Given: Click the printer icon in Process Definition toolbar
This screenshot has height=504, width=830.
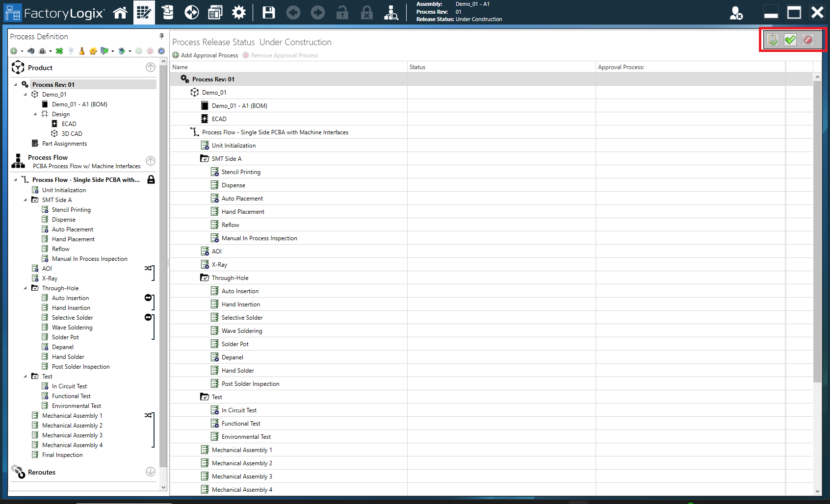Looking at the screenshot, I should [x=42, y=50].
